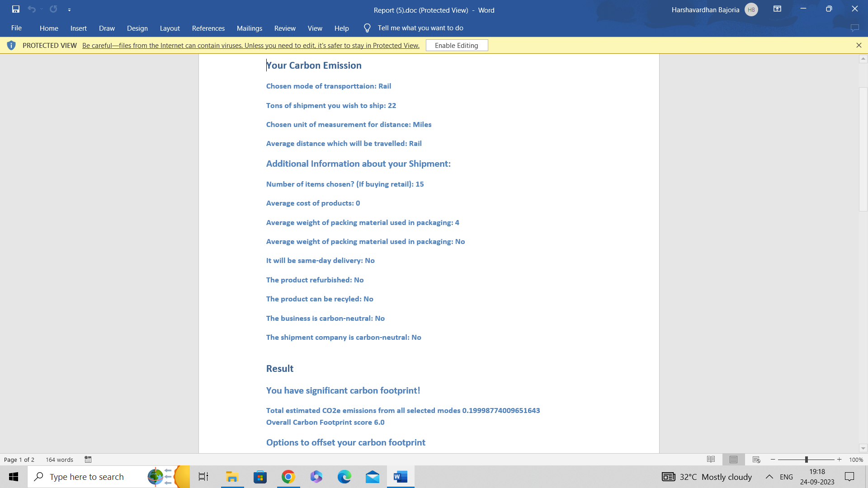
Task: Click the Zoom Out minus icon
Action: coord(773,460)
